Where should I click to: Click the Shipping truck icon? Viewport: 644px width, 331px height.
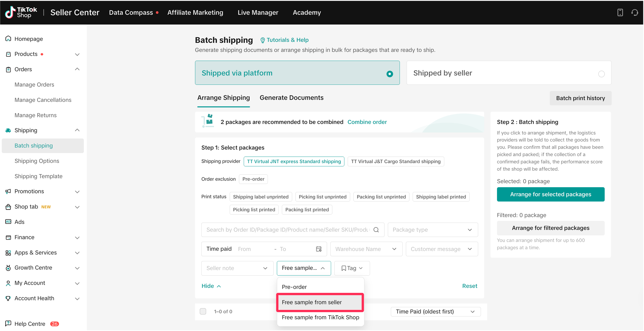point(8,130)
